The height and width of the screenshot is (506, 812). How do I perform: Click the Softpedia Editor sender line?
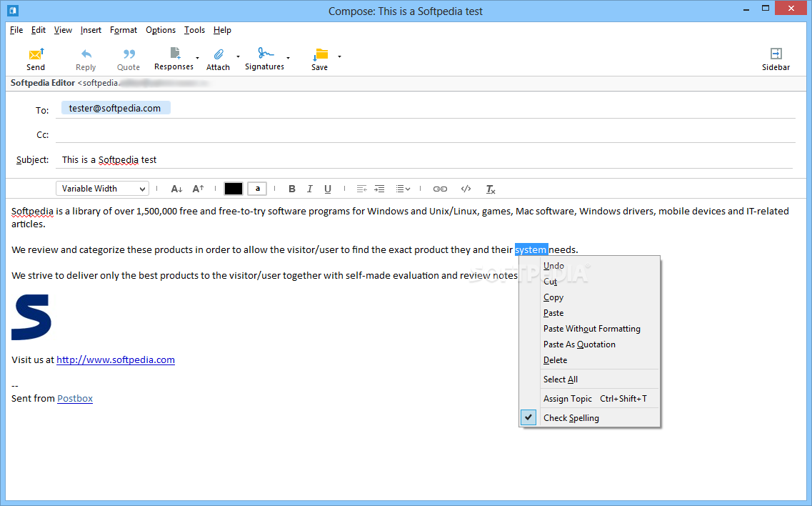110,83
